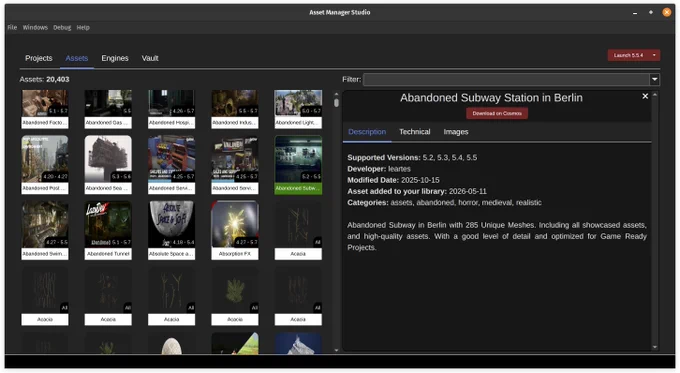Image resolution: width=680 pixels, height=373 pixels.
Task: Click the Modified Date 2025-10-15 line
Action: click(x=393, y=180)
